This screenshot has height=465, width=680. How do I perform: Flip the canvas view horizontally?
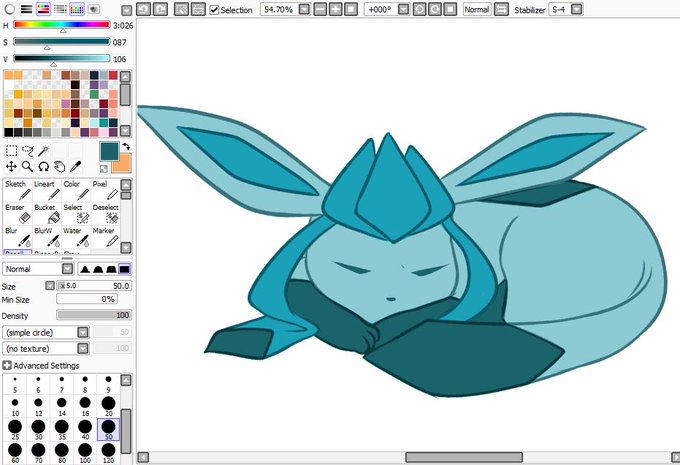[x=501, y=9]
